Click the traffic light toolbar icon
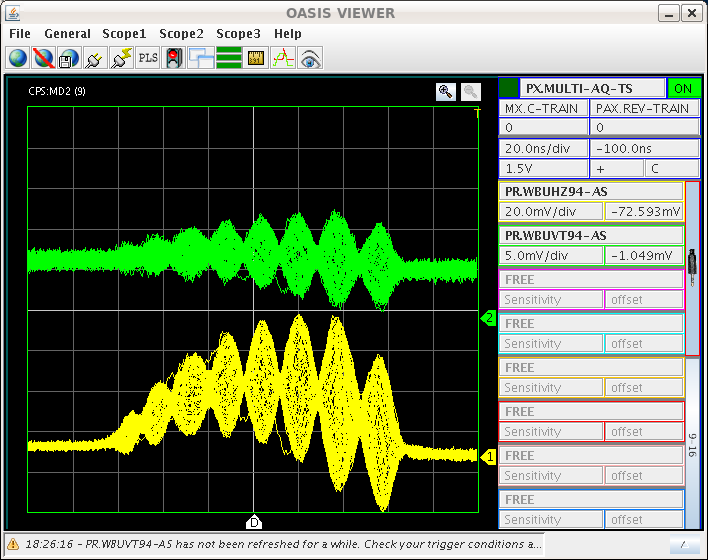708x560 pixels. pyautogui.click(x=174, y=58)
